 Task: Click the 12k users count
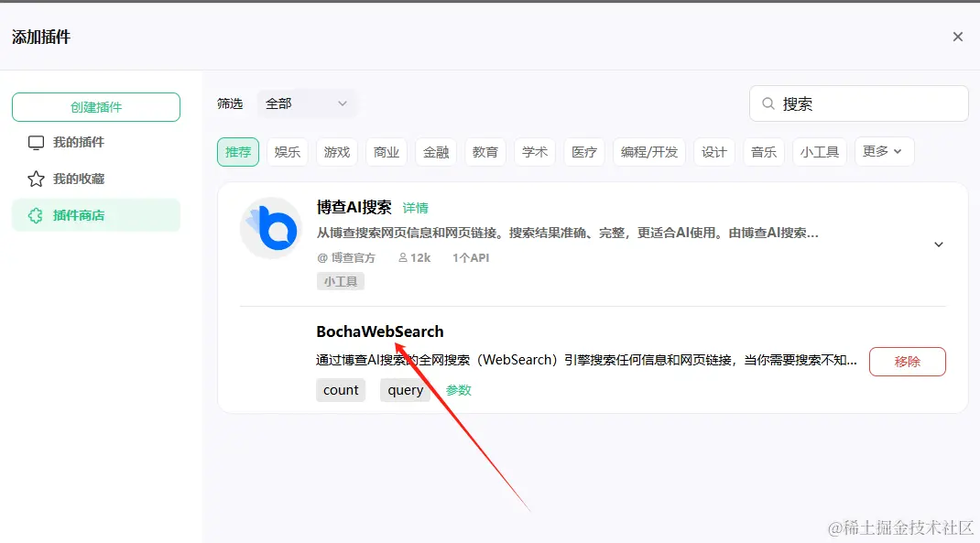point(414,257)
